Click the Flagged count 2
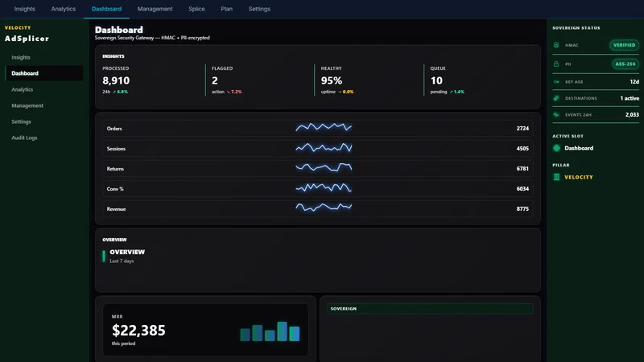The height and width of the screenshot is (362, 644). [215, 80]
